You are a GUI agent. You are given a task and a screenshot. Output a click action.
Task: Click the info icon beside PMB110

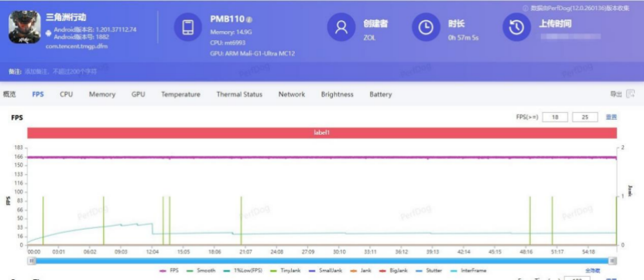coord(249,19)
